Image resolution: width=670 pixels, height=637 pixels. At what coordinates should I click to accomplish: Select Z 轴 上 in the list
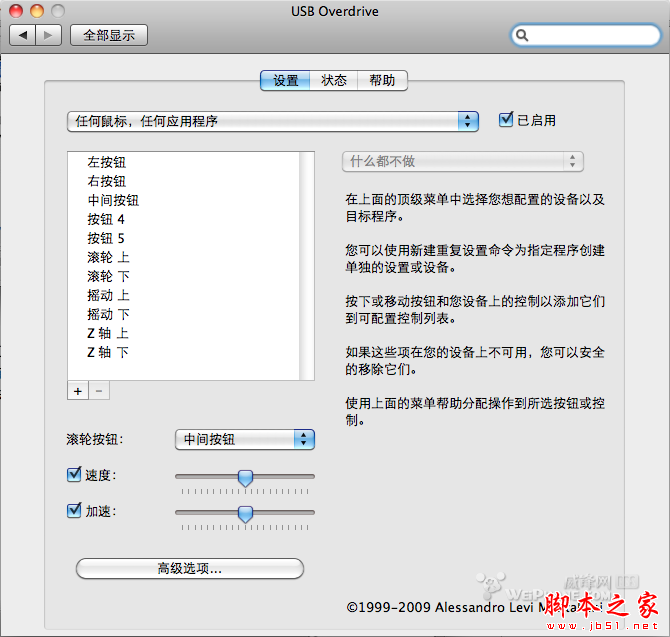point(184,333)
